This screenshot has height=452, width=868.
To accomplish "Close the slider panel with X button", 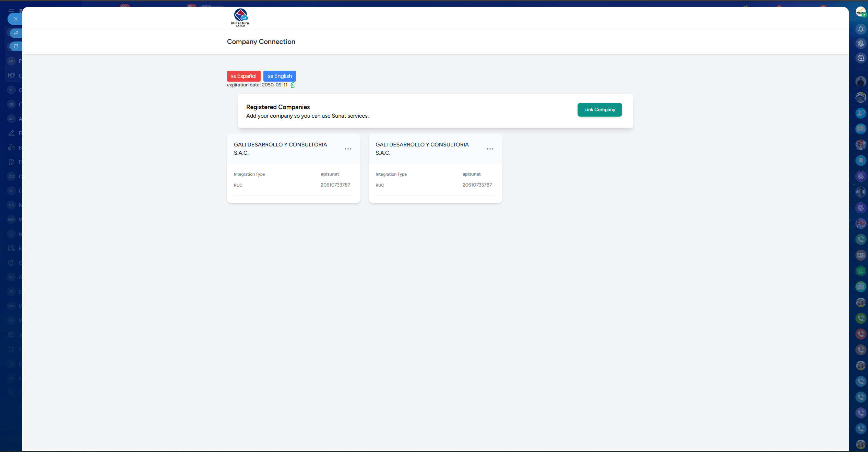I will tap(15, 19).
